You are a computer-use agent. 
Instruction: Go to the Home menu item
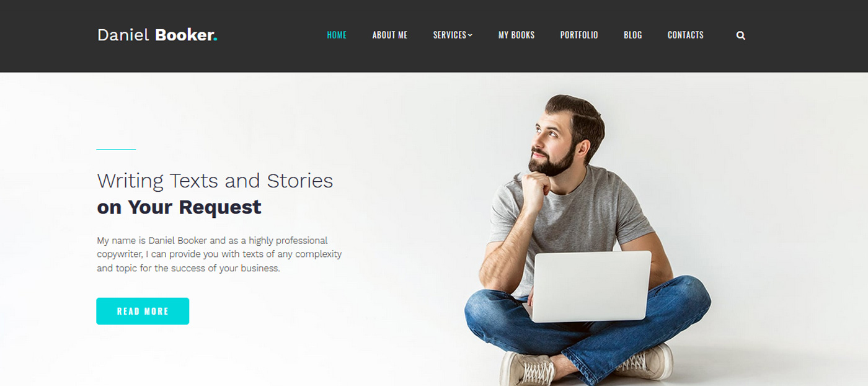pos(337,35)
